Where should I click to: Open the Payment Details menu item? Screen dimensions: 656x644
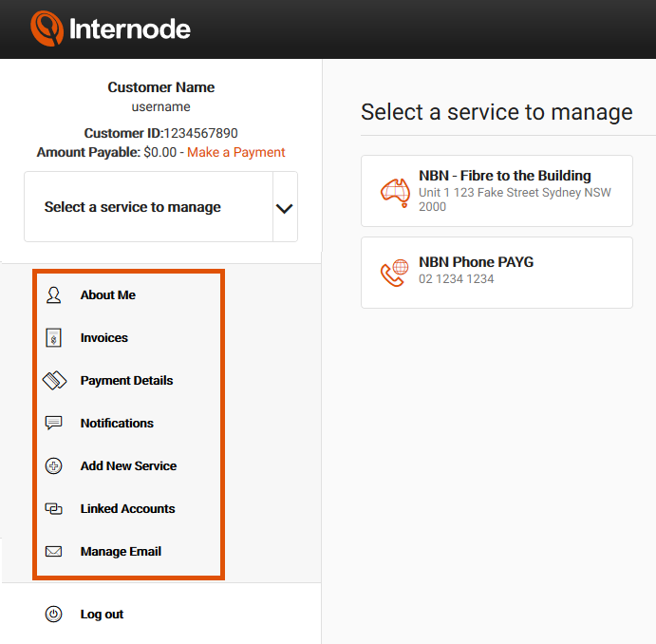[129, 380]
